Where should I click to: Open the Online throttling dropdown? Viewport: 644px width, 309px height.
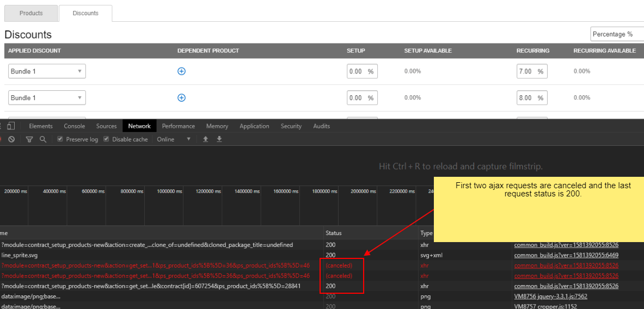pyautogui.click(x=174, y=139)
